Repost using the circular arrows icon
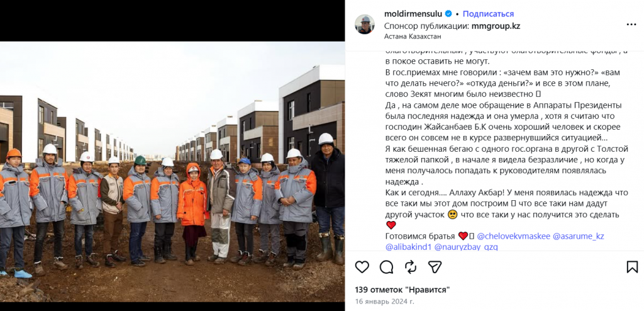The width and height of the screenshot is (644, 311). (410, 267)
